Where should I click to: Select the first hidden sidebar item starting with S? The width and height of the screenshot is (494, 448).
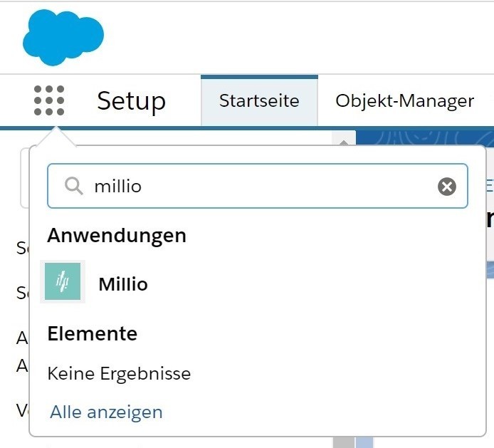click(23, 248)
